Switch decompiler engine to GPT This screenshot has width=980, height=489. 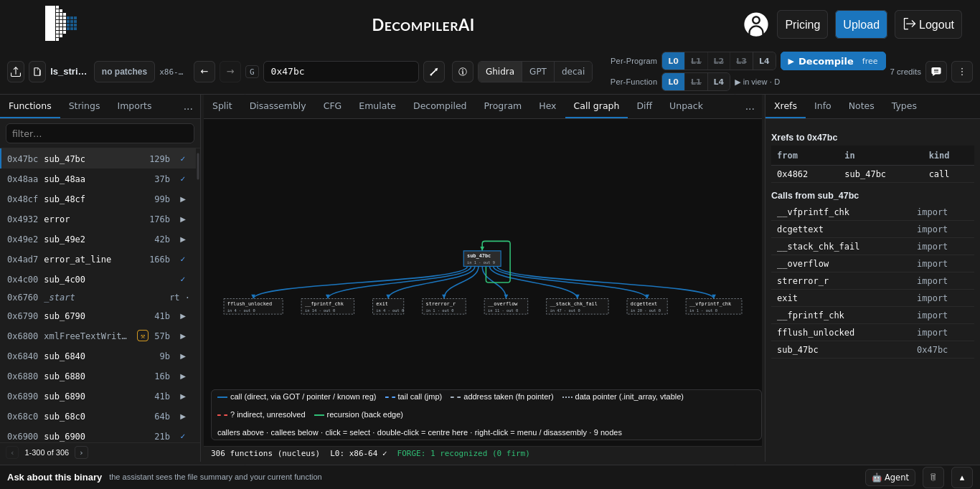(x=538, y=72)
